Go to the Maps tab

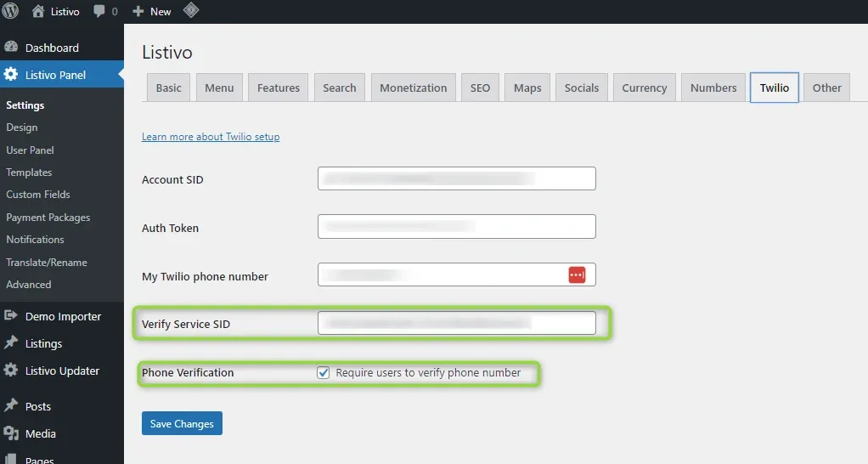[x=527, y=88]
